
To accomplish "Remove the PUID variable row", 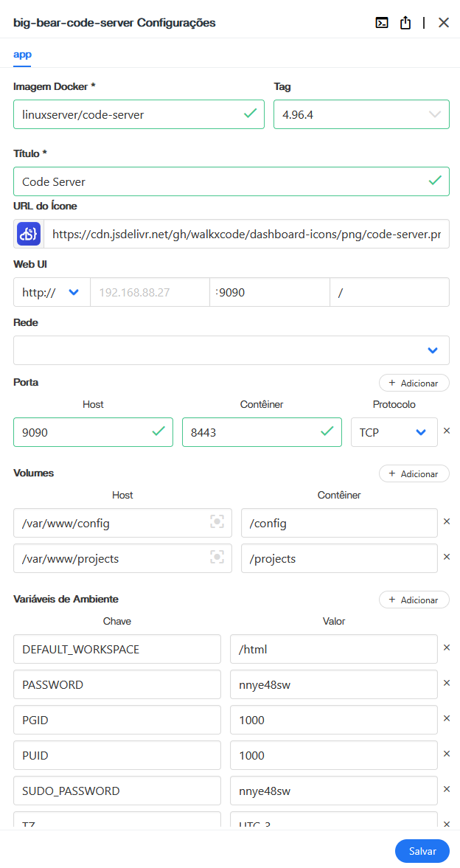I will 447,754.
